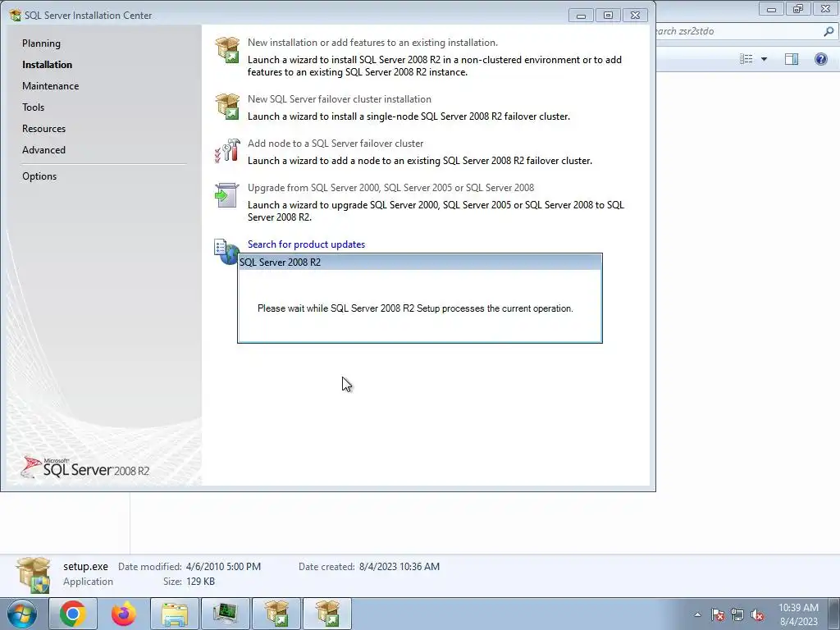The image size is (840, 630).
Task: Show the Resources page
Action: [44, 129]
